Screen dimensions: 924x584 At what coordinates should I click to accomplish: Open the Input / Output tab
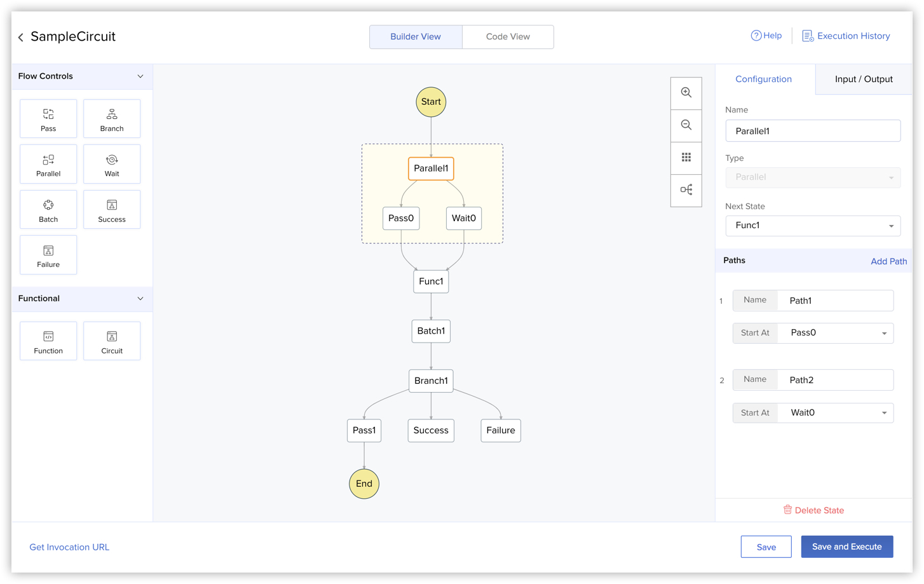click(864, 79)
